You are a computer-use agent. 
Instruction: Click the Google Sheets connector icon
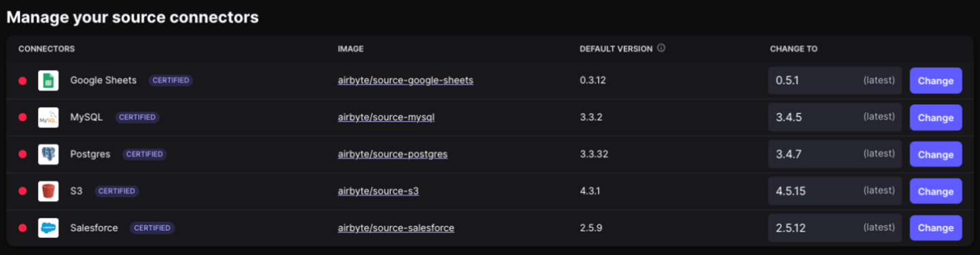coord(48,81)
